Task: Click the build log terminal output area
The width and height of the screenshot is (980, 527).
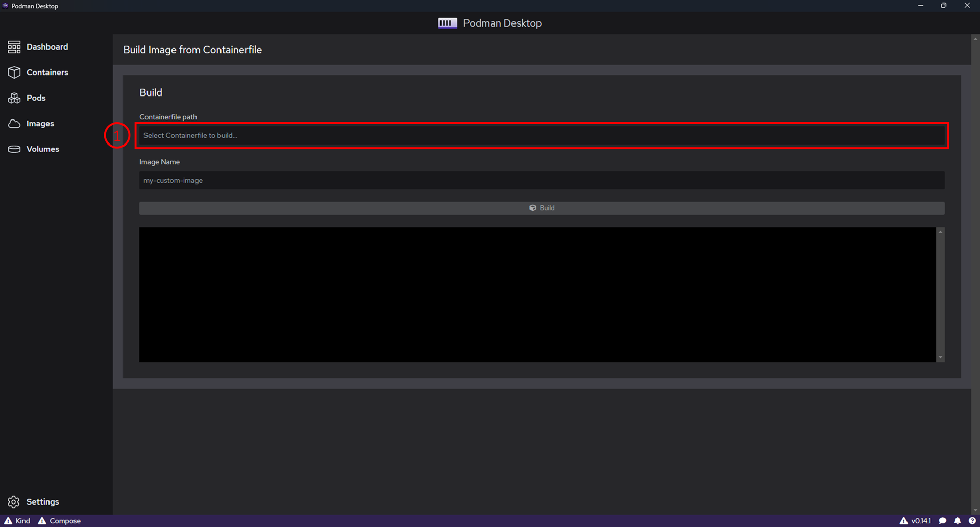Action: pyautogui.click(x=537, y=295)
